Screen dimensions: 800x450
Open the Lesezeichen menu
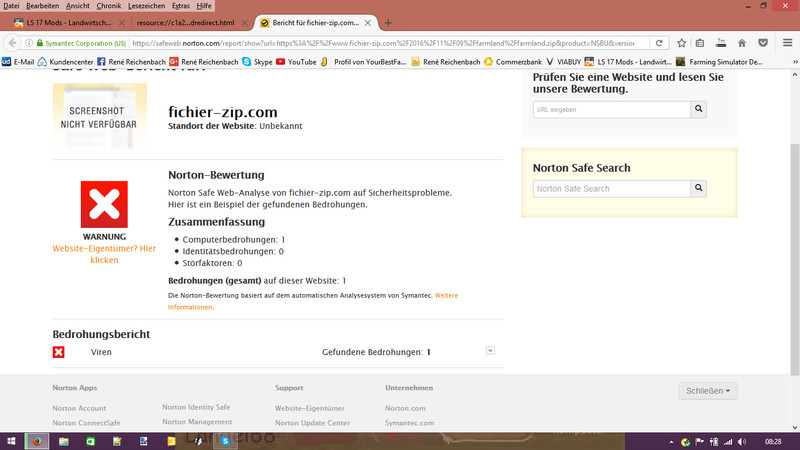[x=146, y=6]
